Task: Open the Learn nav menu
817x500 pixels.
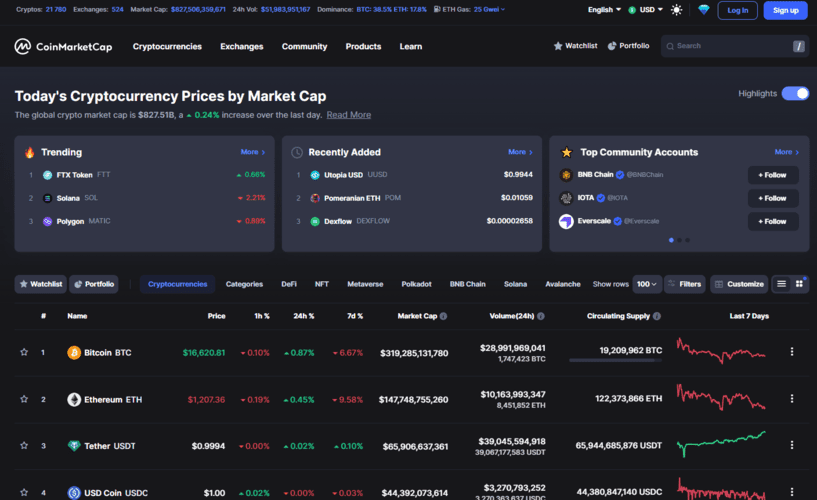Action: pos(411,46)
